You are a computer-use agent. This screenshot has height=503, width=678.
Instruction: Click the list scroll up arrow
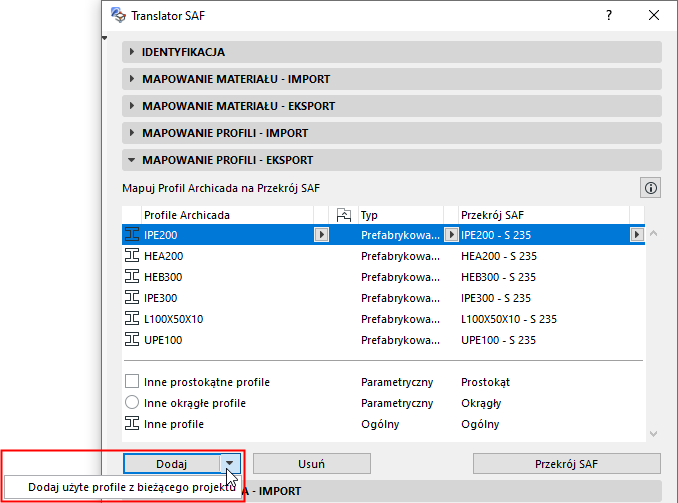point(653,234)
